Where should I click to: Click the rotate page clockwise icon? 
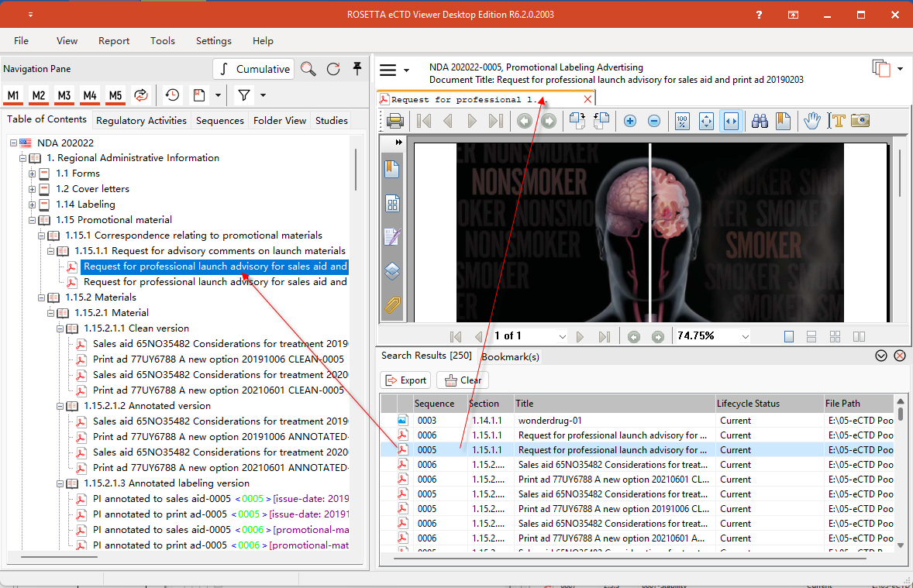coord(577,121)
